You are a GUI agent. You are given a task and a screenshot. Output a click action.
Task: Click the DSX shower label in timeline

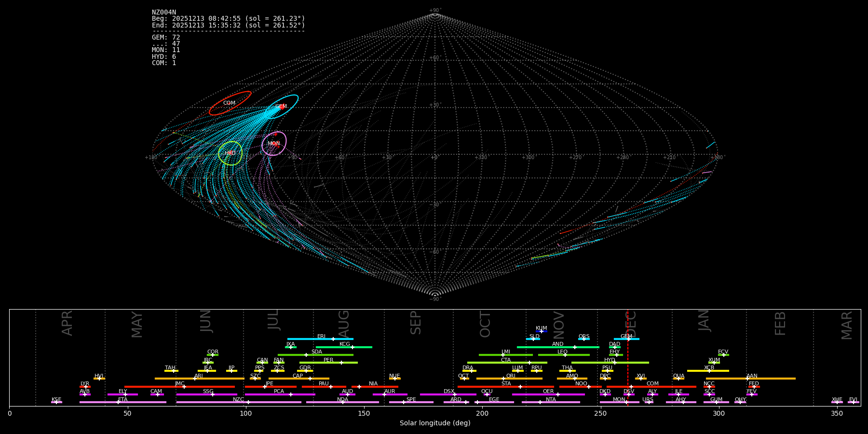coord(449,392)
